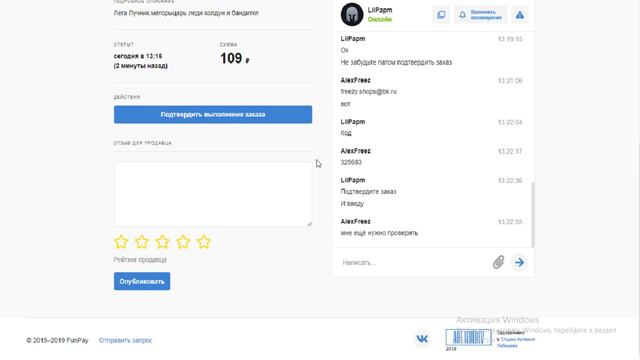Click the AlexFreez name at 13:22:17
Viewport: 640px width, 360px height.
coord(356,151)
